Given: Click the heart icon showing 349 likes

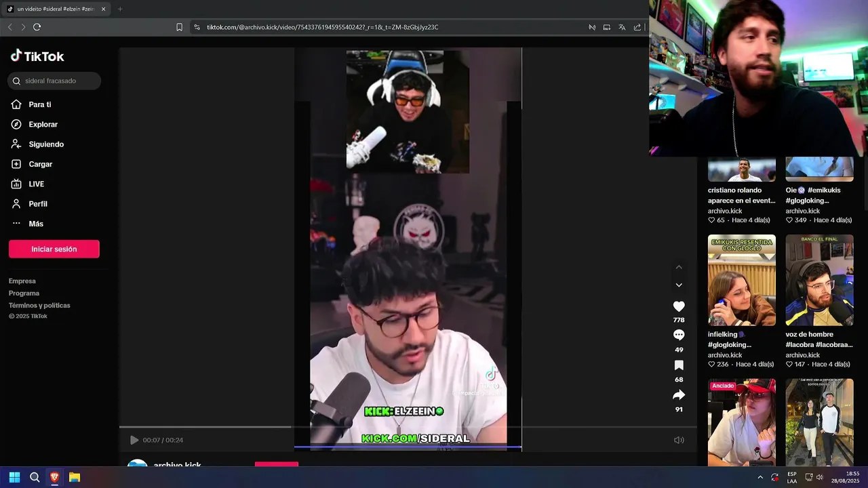Looking at the screenshot, I should pyautogui.click(x=789, y=220).
